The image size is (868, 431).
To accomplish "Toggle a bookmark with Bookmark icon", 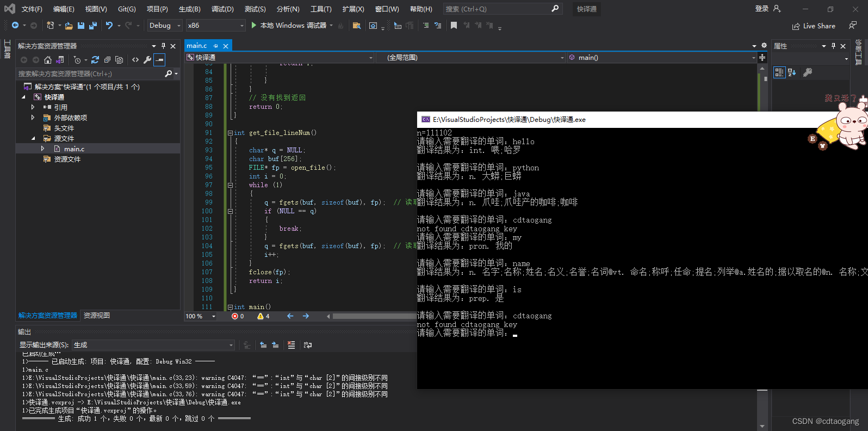I will pos(454,26).
